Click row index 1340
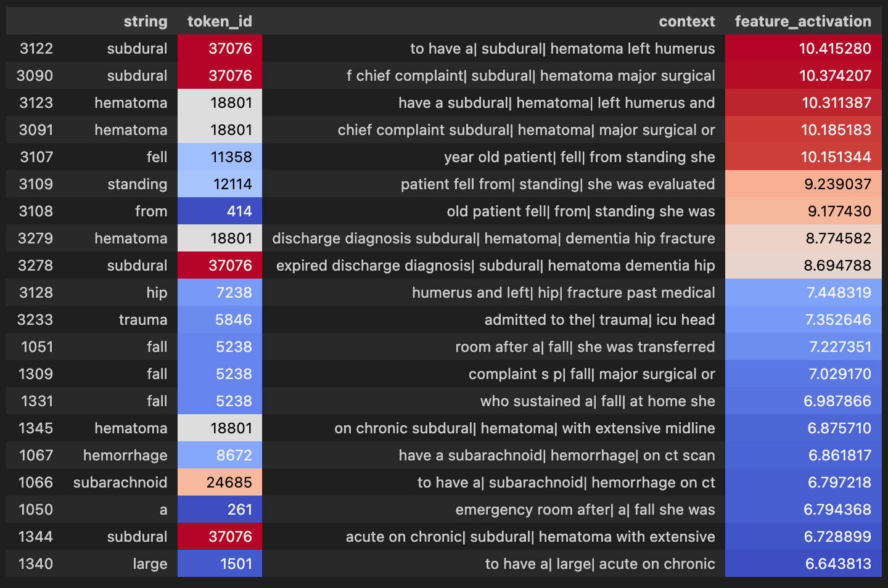The width and height of the screenshot is (888, 588). point(36,564)
